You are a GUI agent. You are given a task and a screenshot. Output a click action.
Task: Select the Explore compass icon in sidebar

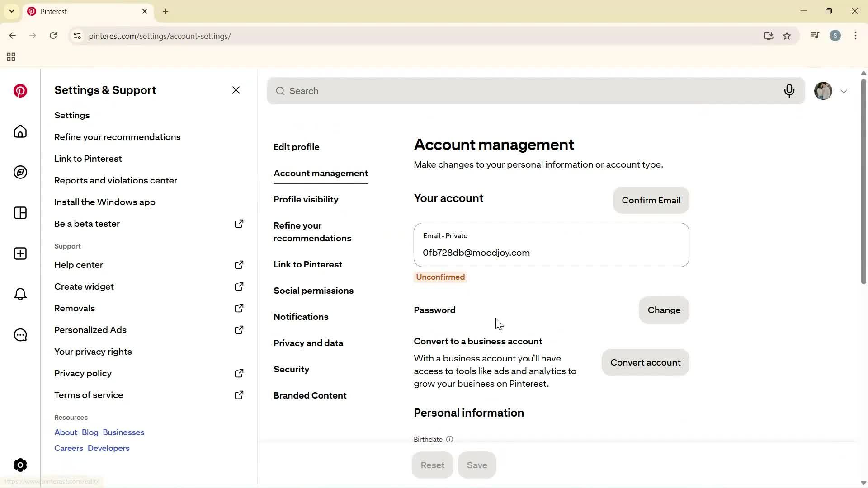click(x=20, y=172)
